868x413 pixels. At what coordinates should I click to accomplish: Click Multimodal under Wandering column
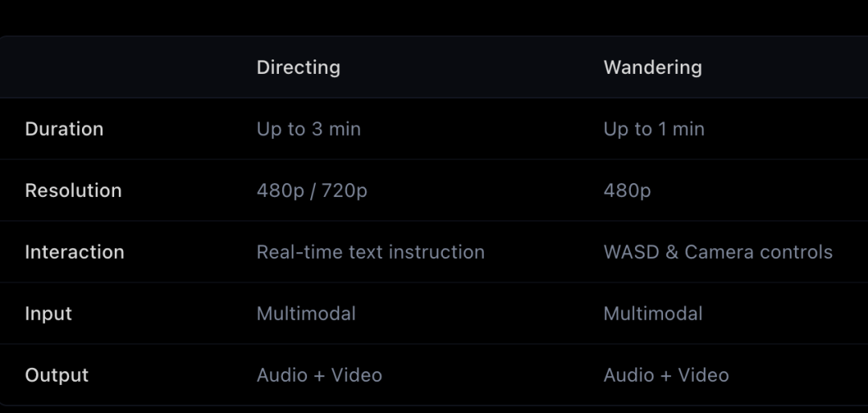click(x=653, y=313)
